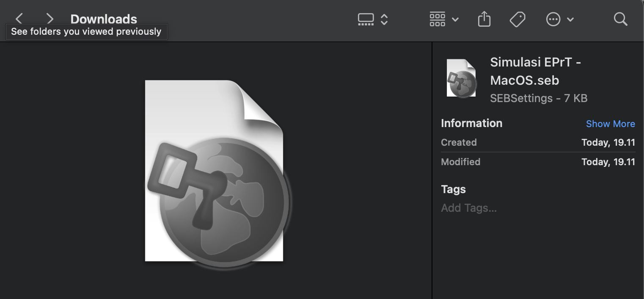Viewport: 644px width, 299px height.
Task: Go back to the previous folder
Action: click(19, 19)
